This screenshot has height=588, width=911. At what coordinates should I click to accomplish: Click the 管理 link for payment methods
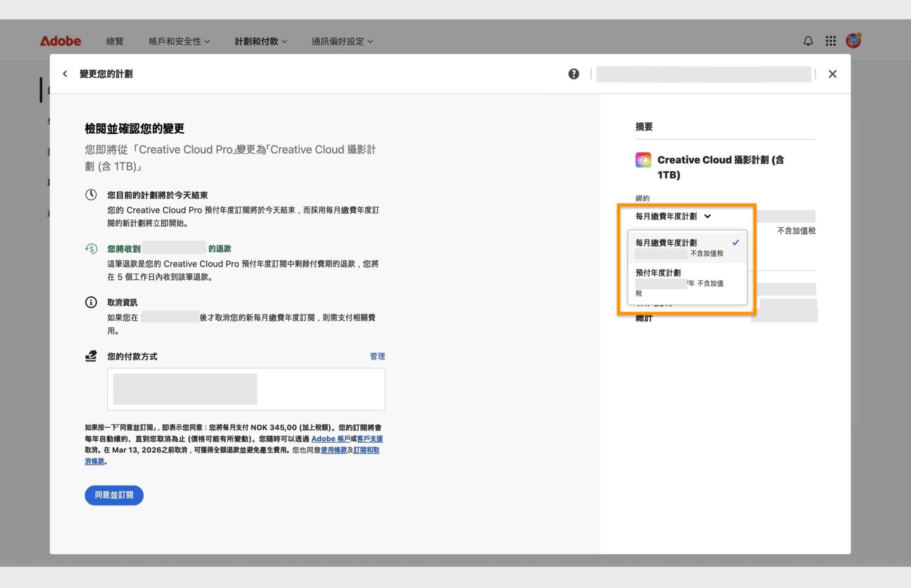pyautogui.click(x=377, y=356)
